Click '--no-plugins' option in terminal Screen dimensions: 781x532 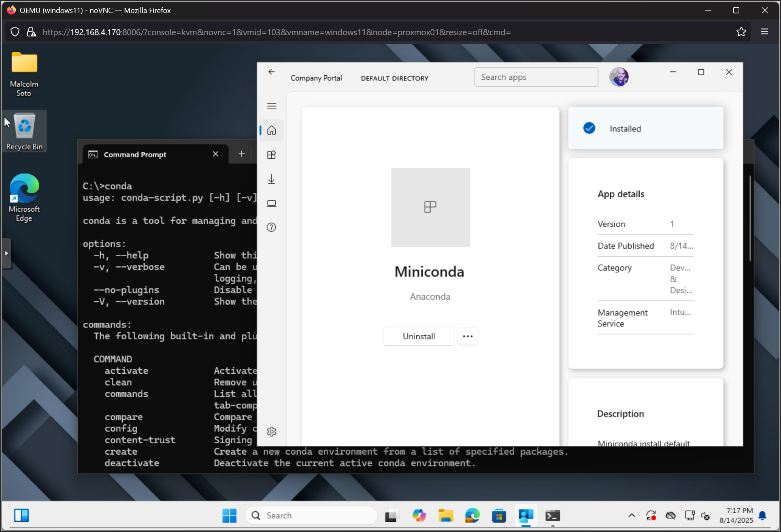tap(126, 290)
